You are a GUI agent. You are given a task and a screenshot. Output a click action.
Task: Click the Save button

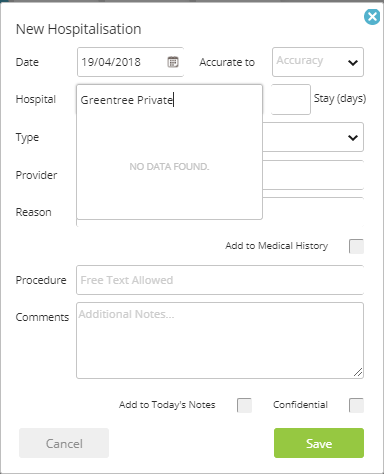[x=319, y=443]
